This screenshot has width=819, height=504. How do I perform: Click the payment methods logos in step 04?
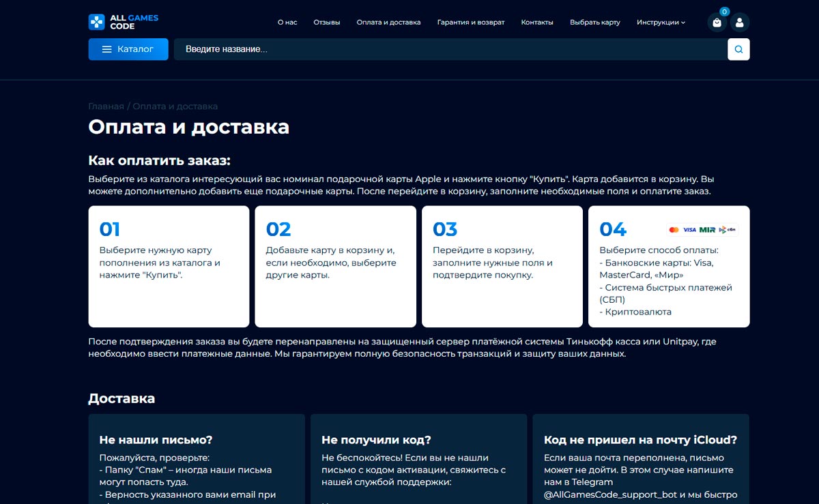coord(702,230)
